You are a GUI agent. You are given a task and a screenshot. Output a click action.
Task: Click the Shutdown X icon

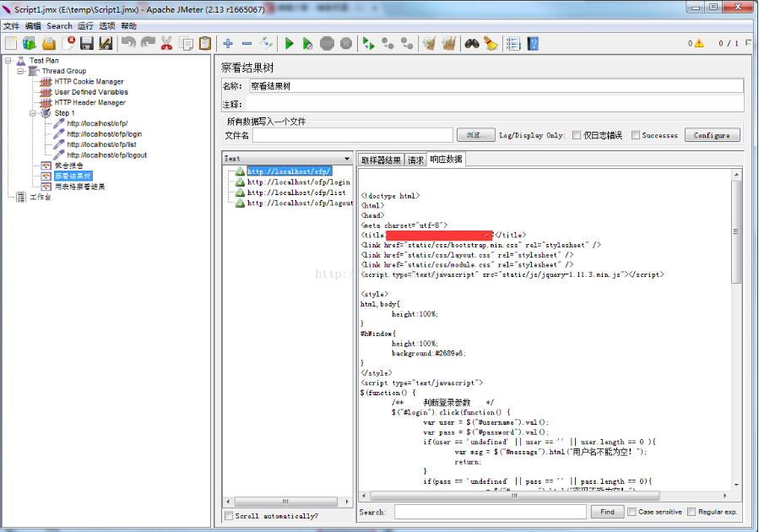click(346, 44)
